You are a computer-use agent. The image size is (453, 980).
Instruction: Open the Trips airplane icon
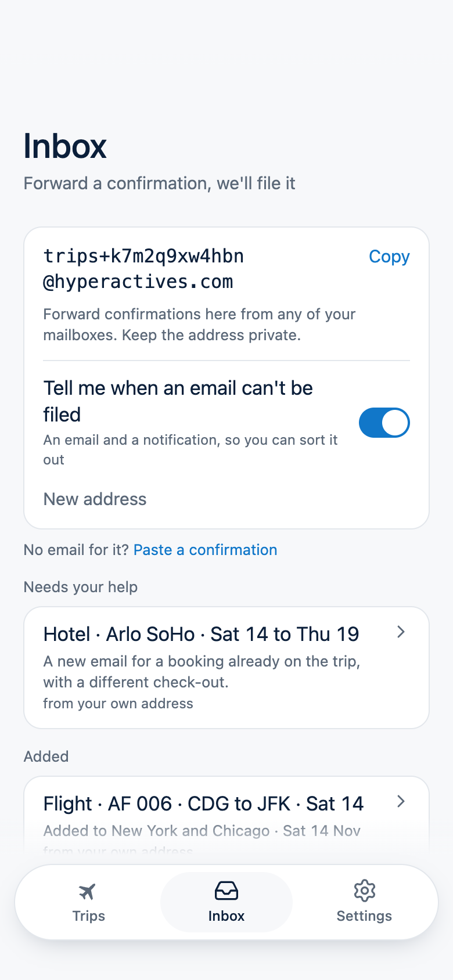pos(87,891)
